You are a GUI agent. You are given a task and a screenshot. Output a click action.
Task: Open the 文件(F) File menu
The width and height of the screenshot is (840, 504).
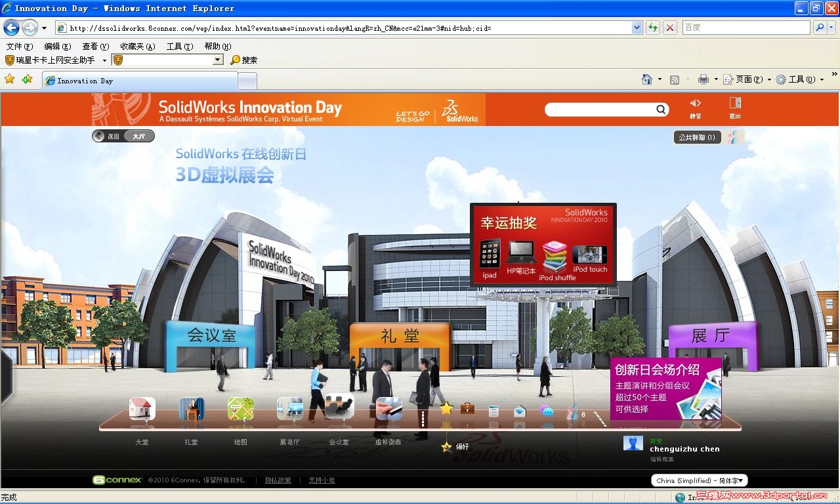pos(19,47)
